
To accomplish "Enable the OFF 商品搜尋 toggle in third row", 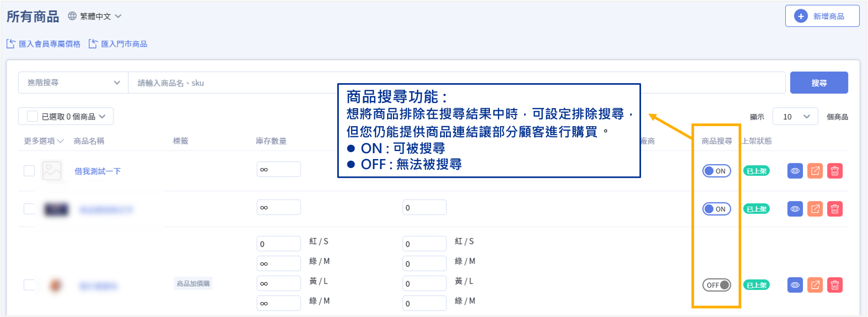I will [716, 285].
